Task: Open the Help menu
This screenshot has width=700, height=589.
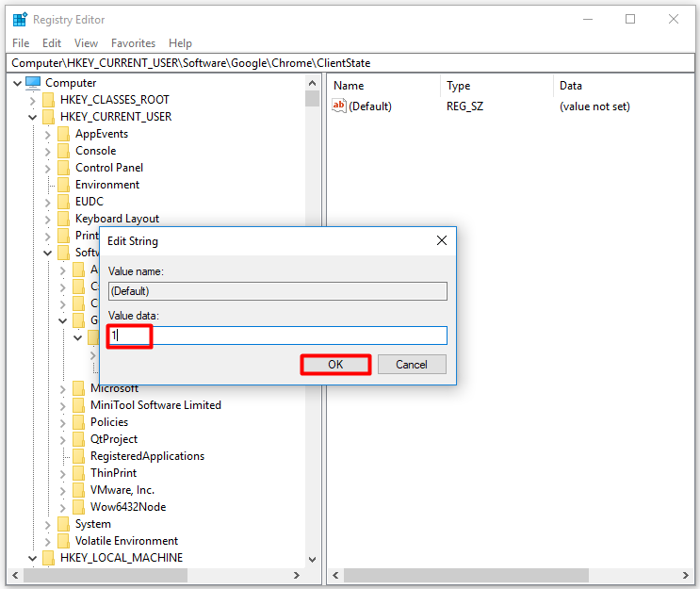Action: tap(180, 43)
